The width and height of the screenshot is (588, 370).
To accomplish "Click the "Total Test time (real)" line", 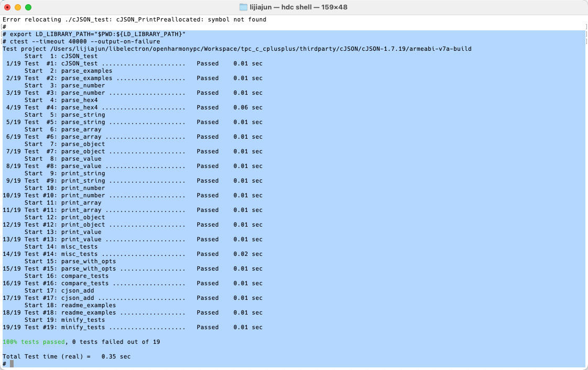I will pos(66,356).
